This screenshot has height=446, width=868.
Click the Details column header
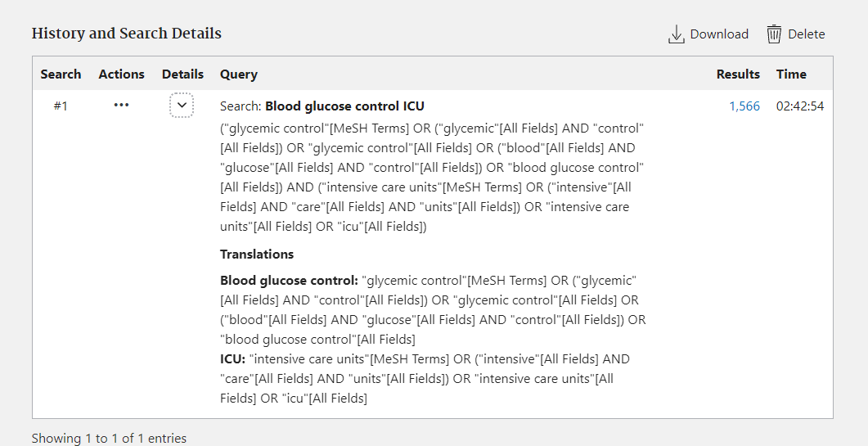point(182,74)
